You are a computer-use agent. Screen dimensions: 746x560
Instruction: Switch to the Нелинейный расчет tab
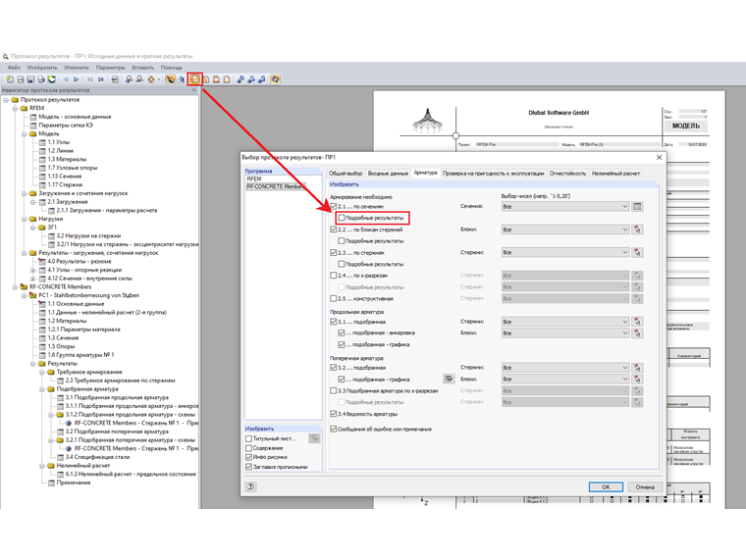pos(615,174)
